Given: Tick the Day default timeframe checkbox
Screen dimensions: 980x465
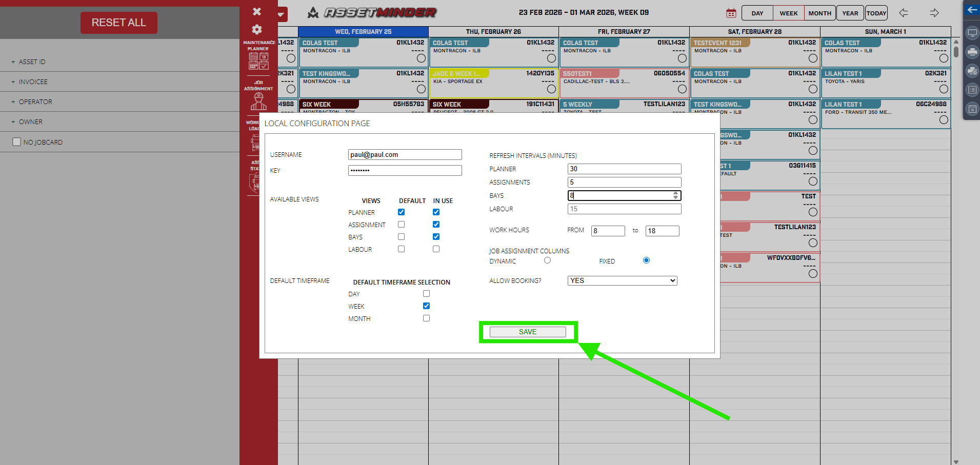Looking at the screenshot, I should [x=426, y=294].
